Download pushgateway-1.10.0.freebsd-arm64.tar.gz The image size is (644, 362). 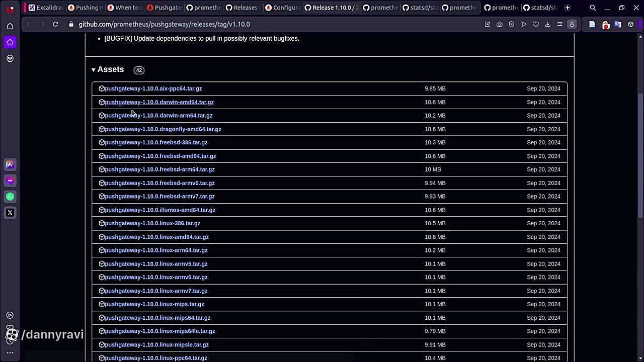coord(159,169)
